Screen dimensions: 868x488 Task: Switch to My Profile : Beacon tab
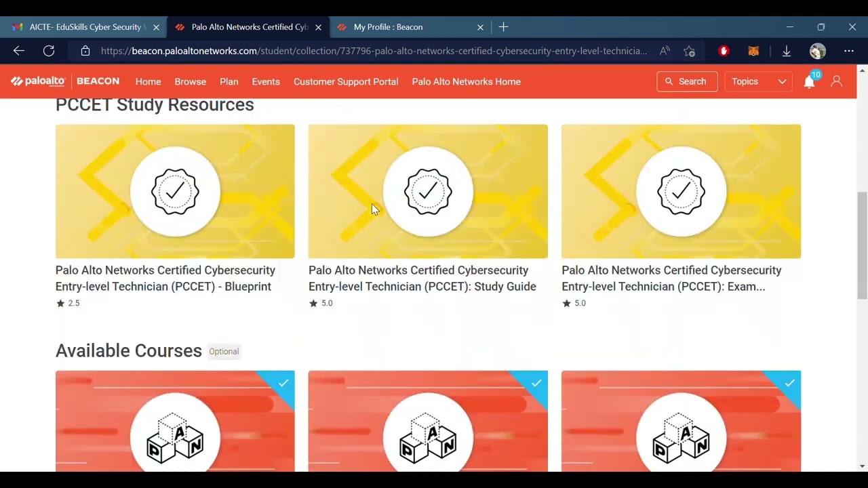[410, 27]
